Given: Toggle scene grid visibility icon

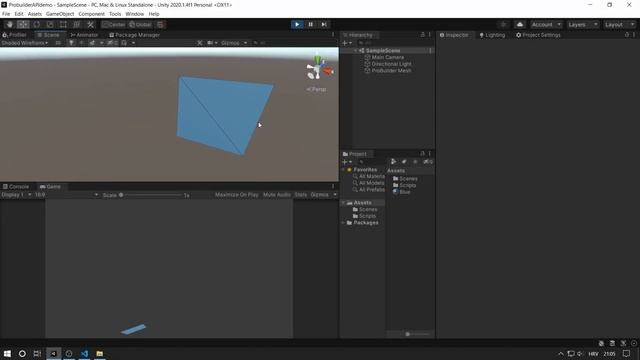Looking at the screenshot, I should click(x=124, y=43).
